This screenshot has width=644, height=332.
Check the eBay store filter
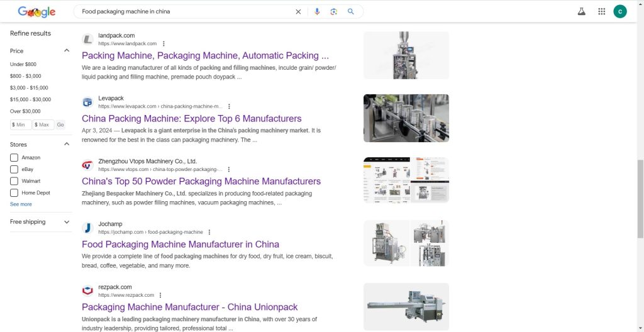tap(14, 169)
